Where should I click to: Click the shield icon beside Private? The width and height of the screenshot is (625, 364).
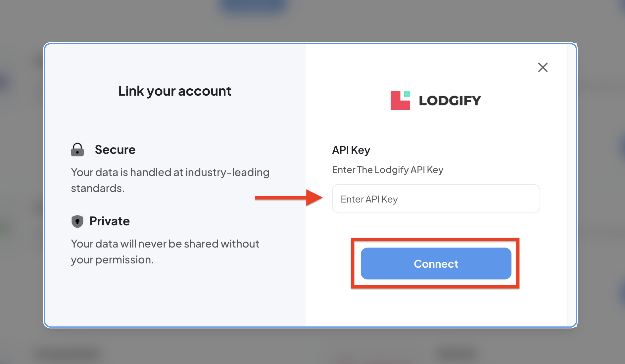click(x=77, y=221)
